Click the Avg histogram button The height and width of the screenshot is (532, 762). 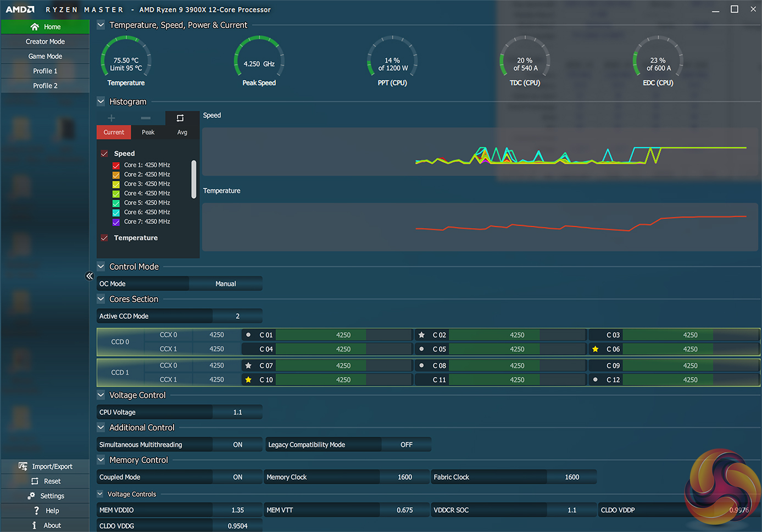coord(182,132)
